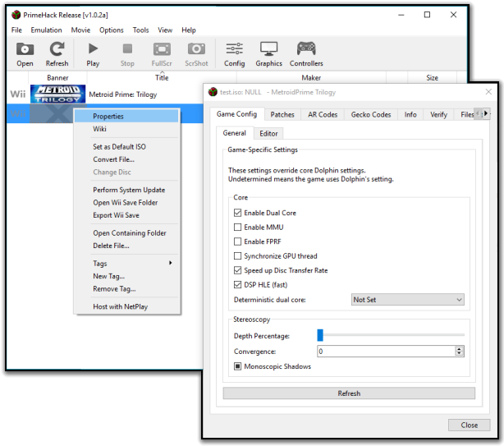Decrease Convergence with the down stepper arrow

(460, 354)
